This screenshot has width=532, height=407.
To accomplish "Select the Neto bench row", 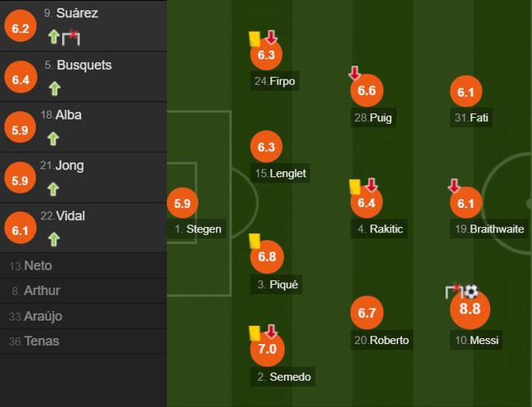I will click(83, 265).
